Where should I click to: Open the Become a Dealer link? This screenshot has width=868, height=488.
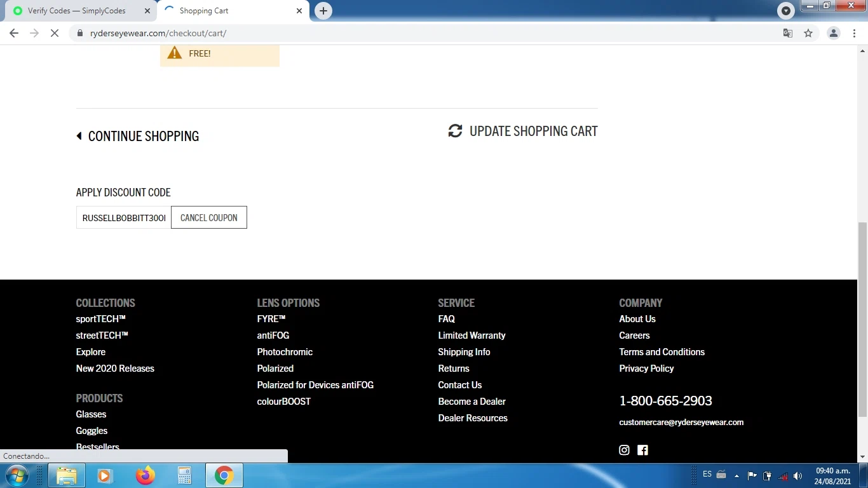(x=472, y=402)
